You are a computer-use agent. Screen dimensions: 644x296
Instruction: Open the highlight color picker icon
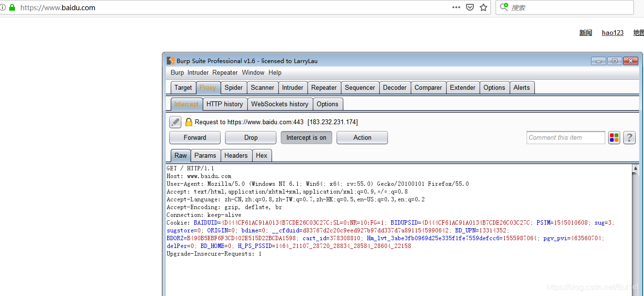pos(614,138)
